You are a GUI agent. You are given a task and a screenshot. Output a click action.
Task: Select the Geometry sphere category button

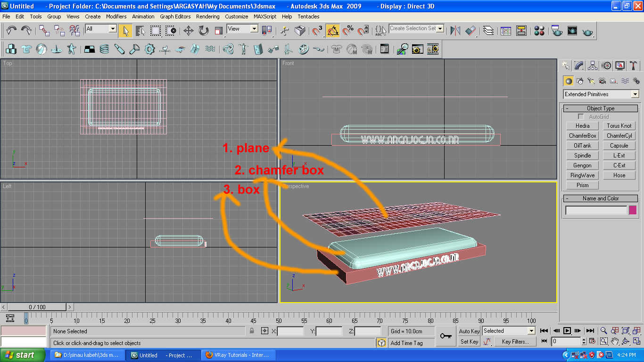(x=569, y=81)
